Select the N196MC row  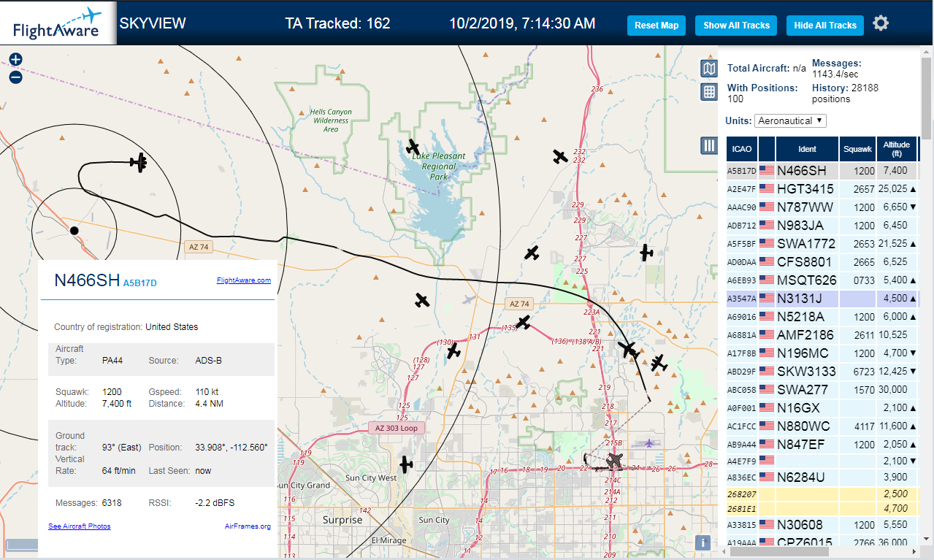pos(823,353)
